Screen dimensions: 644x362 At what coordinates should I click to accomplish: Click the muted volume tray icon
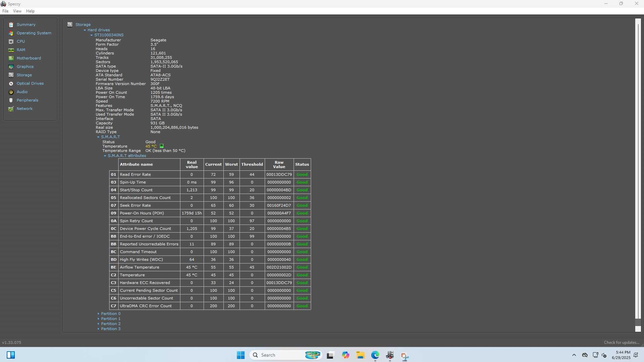[x=604, y=355]
